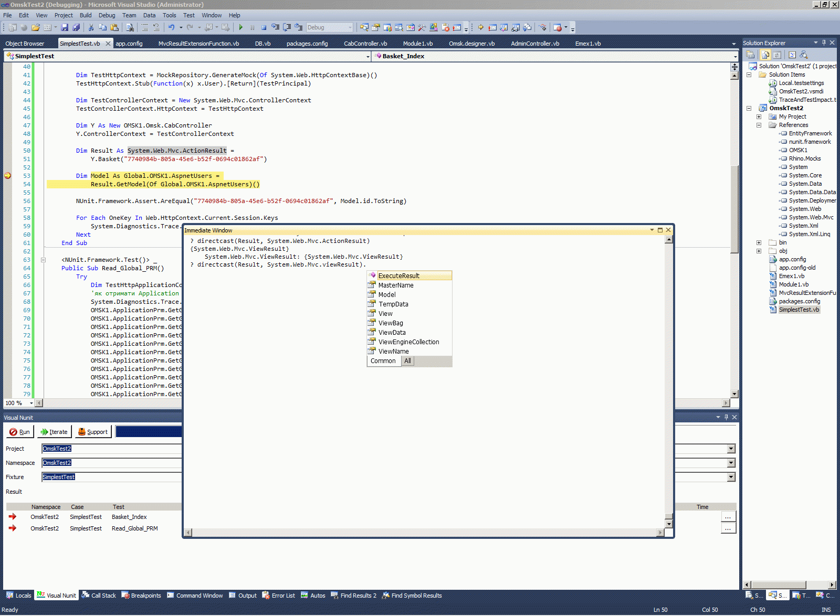Open the SimplestTest class dropdown

click(x=368, y=56)
